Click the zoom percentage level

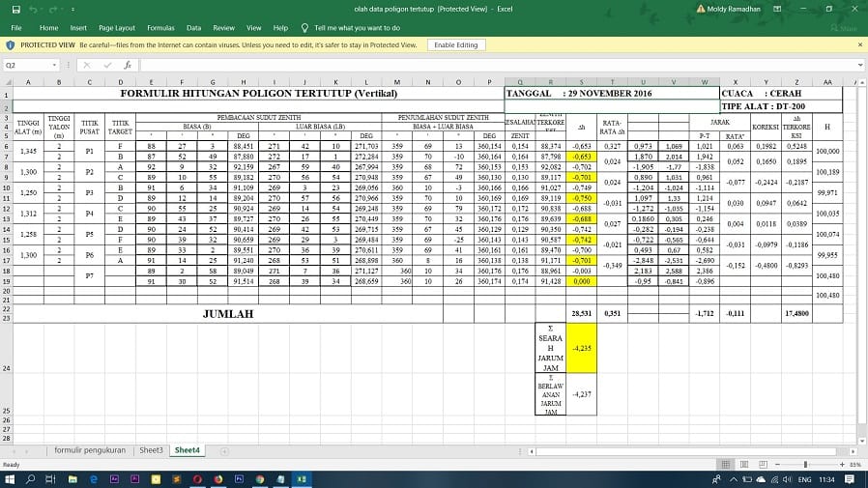pyautogui.click(x=855, y=465)
